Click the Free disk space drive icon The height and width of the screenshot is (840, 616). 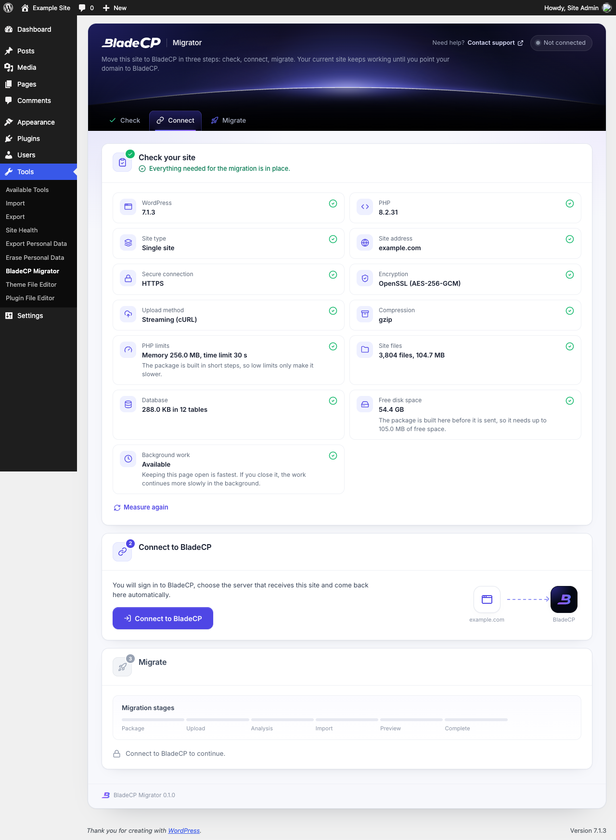coord(365,404)
